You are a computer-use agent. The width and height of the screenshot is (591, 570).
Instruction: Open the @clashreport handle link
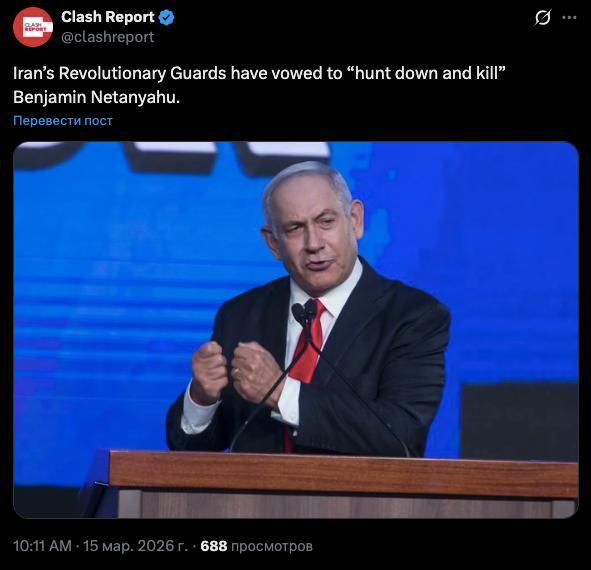tap(107, 37)
